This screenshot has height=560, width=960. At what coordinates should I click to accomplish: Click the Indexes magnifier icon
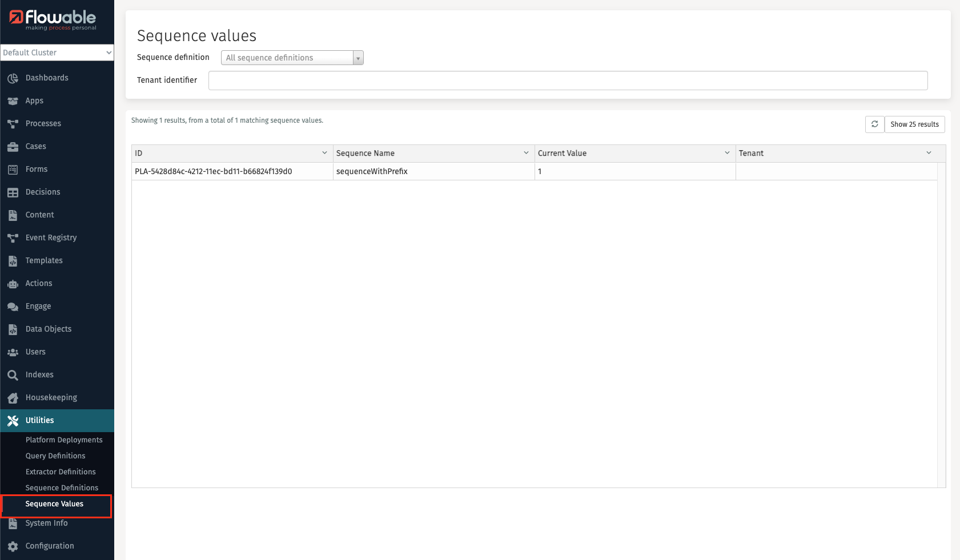pyautogui.click(x=13, y=375)
